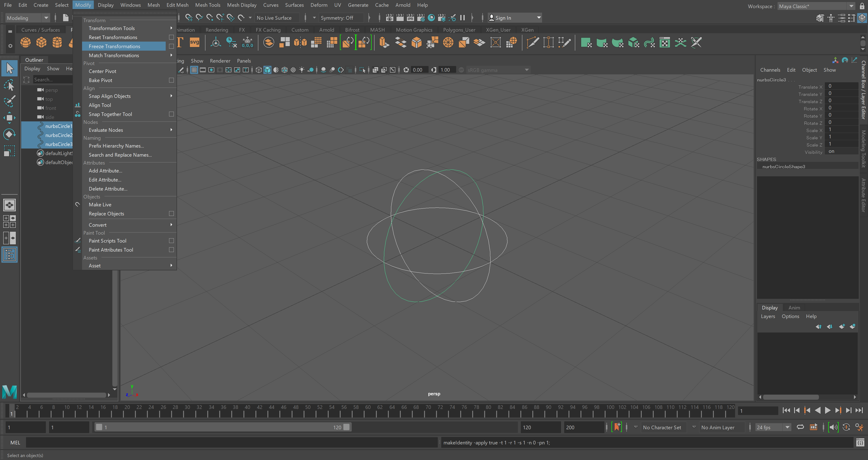Select the Move tool in toolbox

[9, 118]
